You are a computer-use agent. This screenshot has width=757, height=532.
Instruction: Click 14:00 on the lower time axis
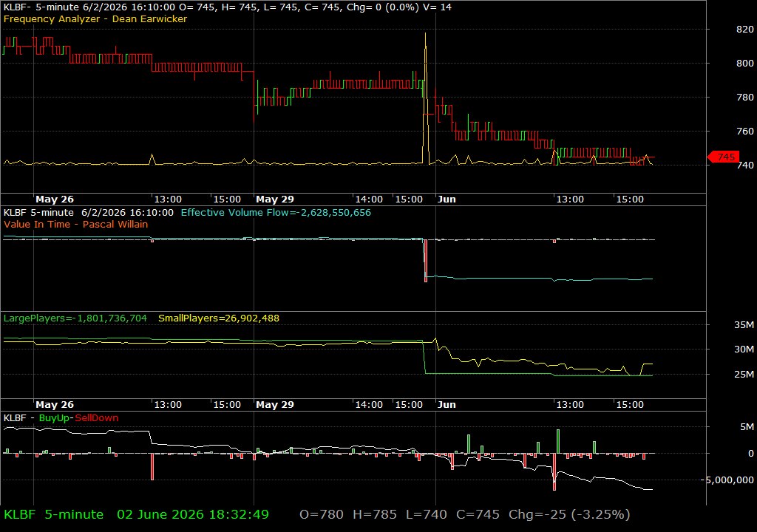[369, 405]
